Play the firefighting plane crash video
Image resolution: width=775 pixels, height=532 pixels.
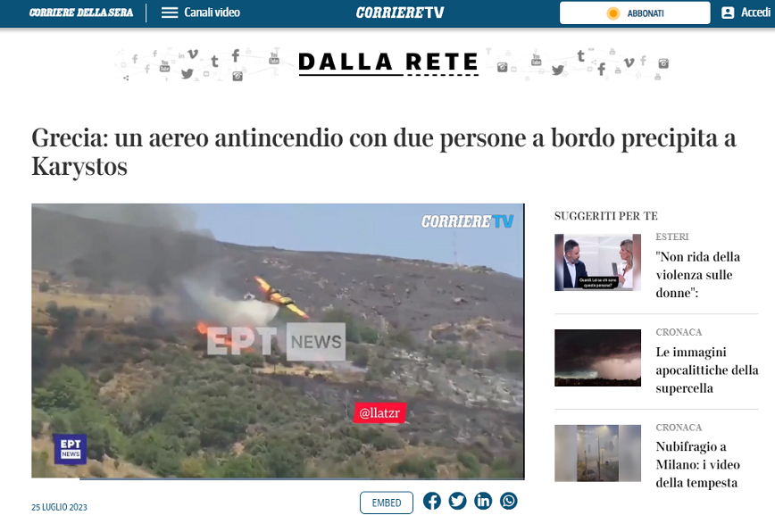point(278,340)
